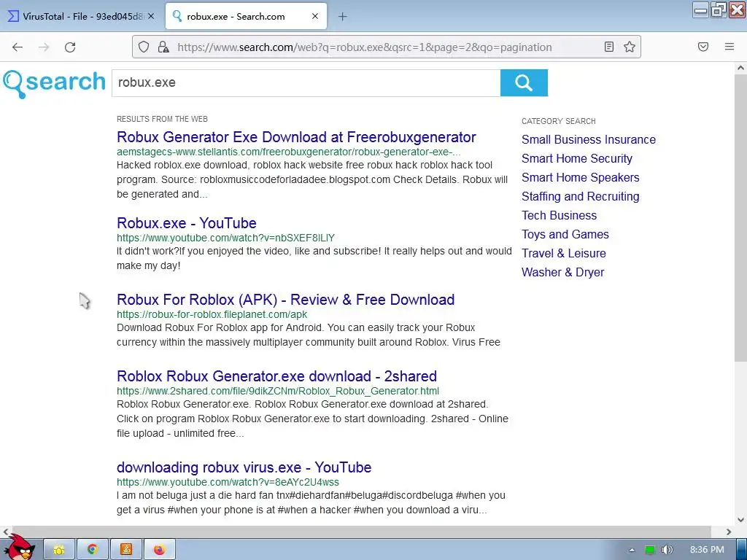Minimize the Firefox window

tap(701, 9)
